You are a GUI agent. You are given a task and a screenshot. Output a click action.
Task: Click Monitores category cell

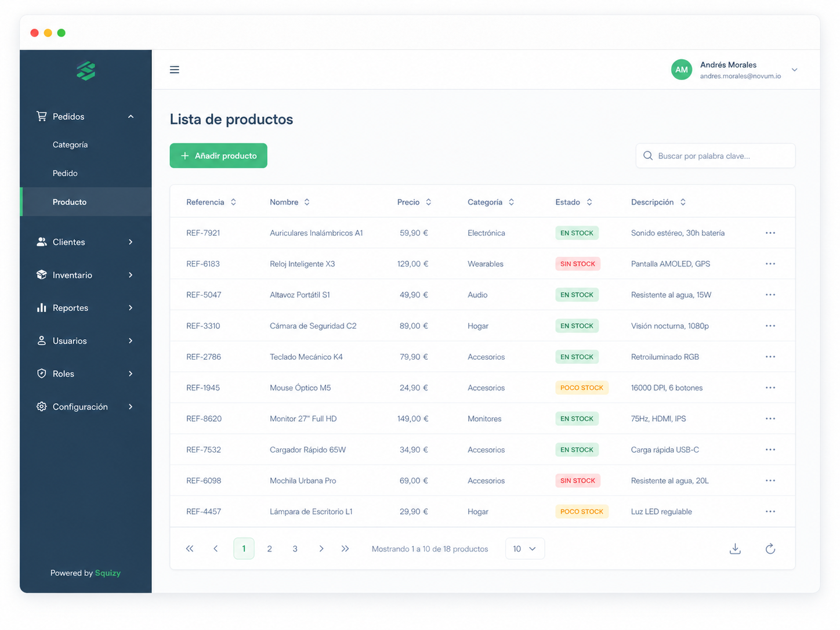484,418
